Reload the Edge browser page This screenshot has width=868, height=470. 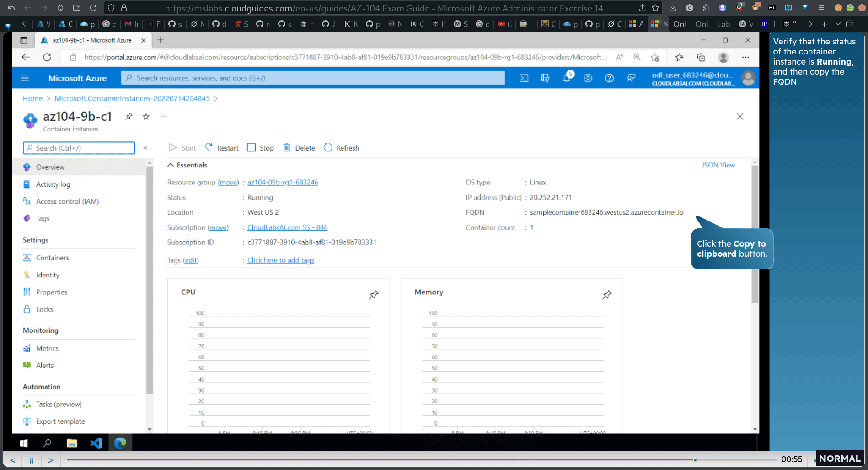(47, 57)
